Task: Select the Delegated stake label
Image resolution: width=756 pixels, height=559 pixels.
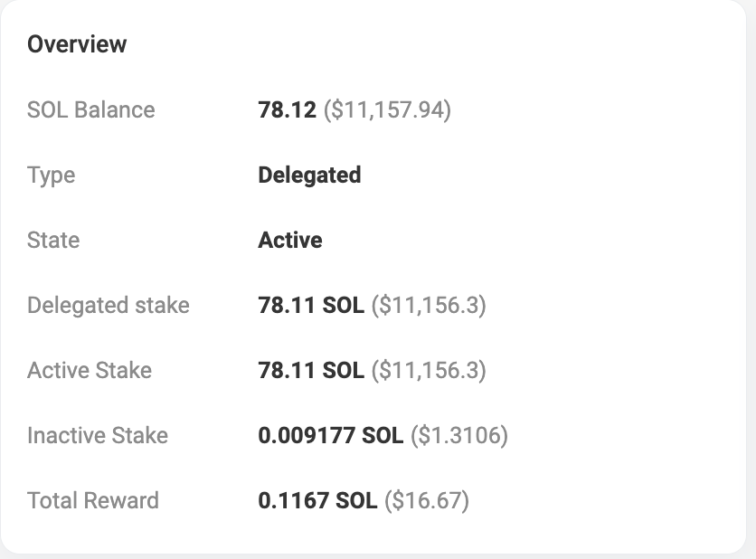Action: coord(109,306)
